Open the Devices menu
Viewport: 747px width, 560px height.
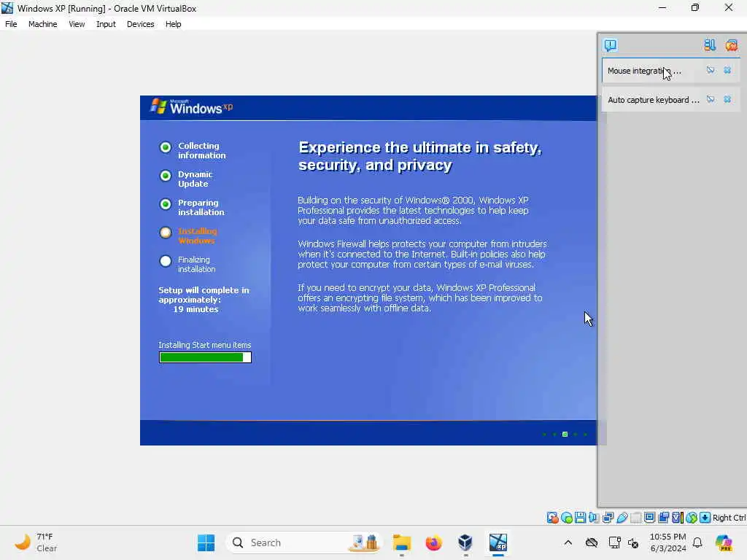coord(140,24)
